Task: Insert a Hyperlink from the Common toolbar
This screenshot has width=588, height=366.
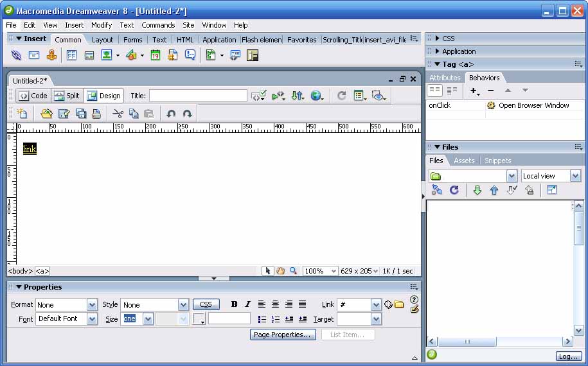Action: [x=16, y=55]
